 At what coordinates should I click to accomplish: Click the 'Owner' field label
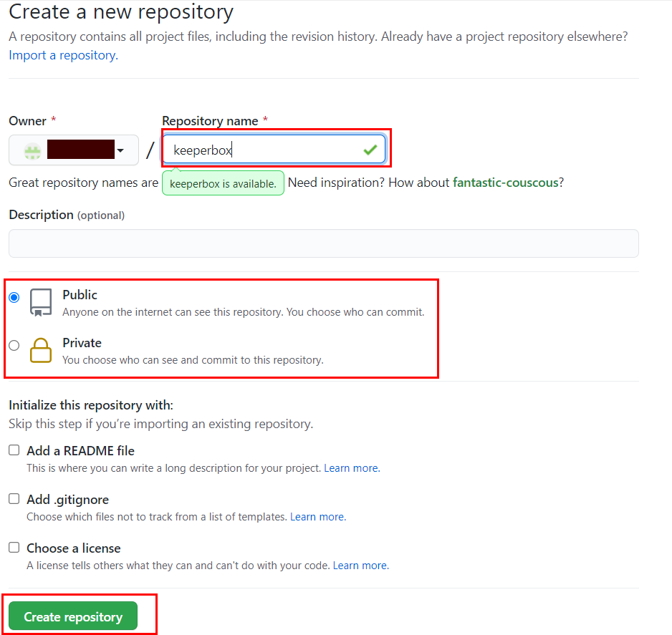coord(27,121)
